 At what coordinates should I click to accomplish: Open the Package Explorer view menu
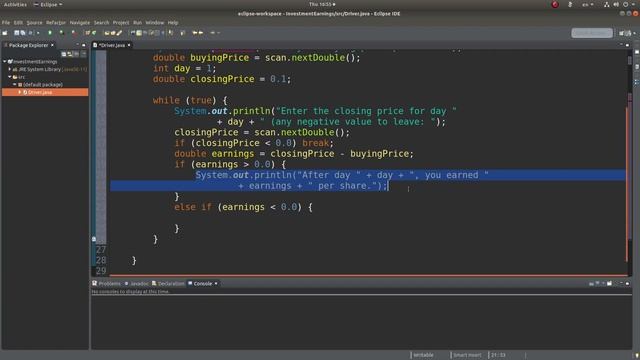point(83,54)
